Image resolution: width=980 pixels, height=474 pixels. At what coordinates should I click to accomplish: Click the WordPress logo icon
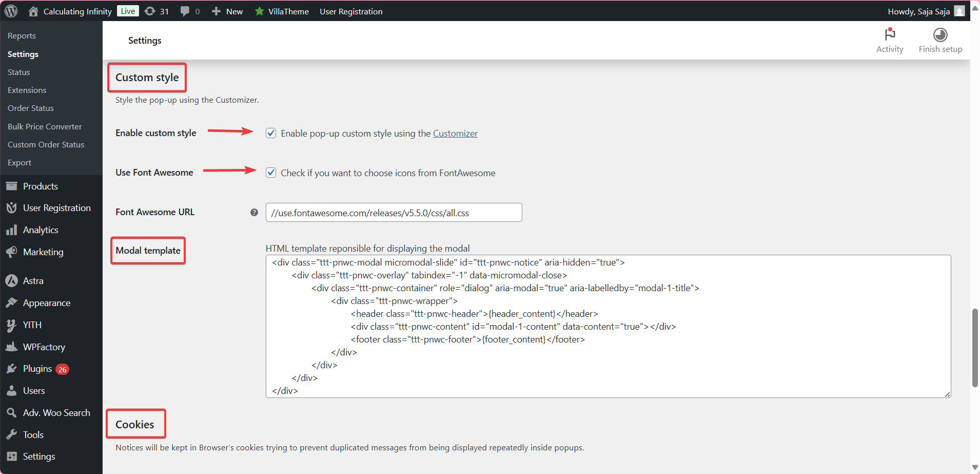click(11, 11)
